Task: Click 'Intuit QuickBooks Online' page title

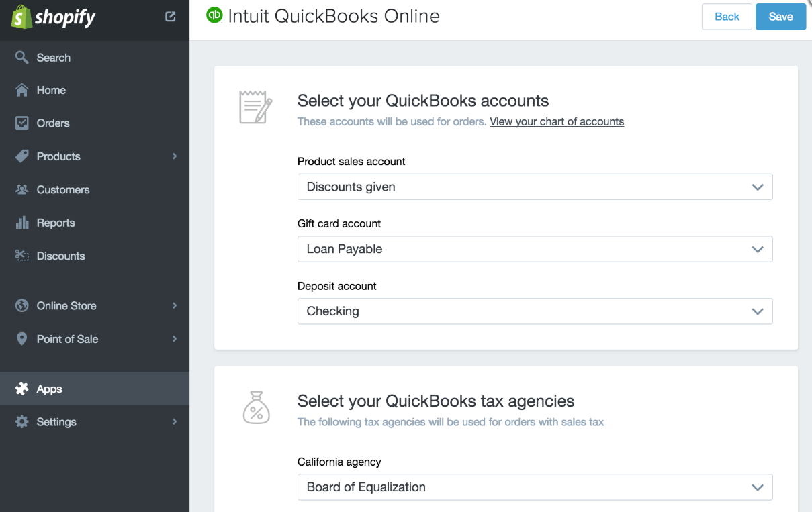Action: pyautogui.click(x=334, y=16)
